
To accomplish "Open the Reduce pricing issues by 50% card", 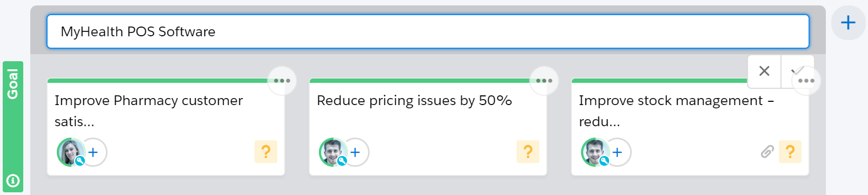I will tap(428, 127).
